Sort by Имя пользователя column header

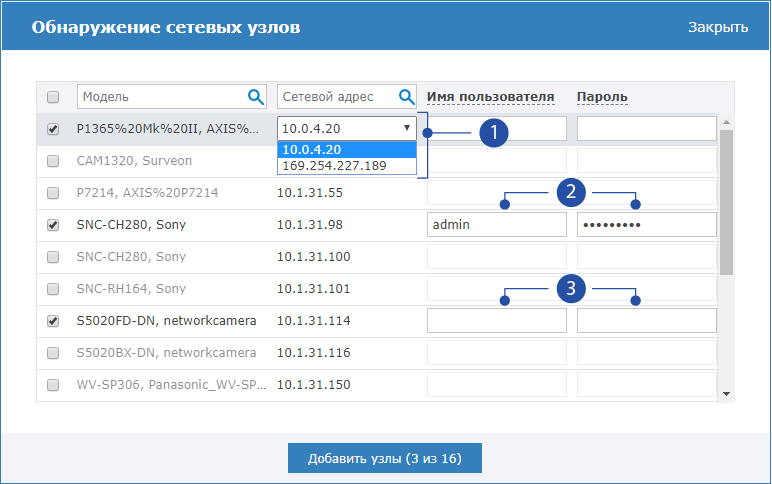point(490,97)
